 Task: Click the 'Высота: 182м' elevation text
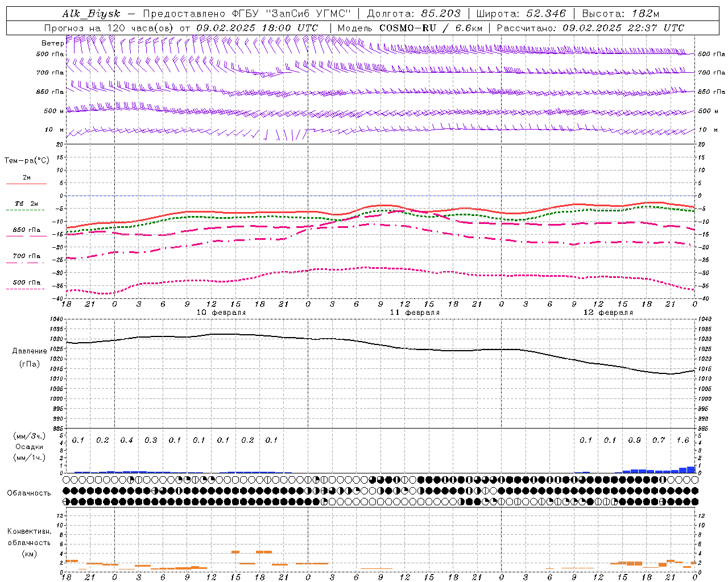[x=621, y=14]
